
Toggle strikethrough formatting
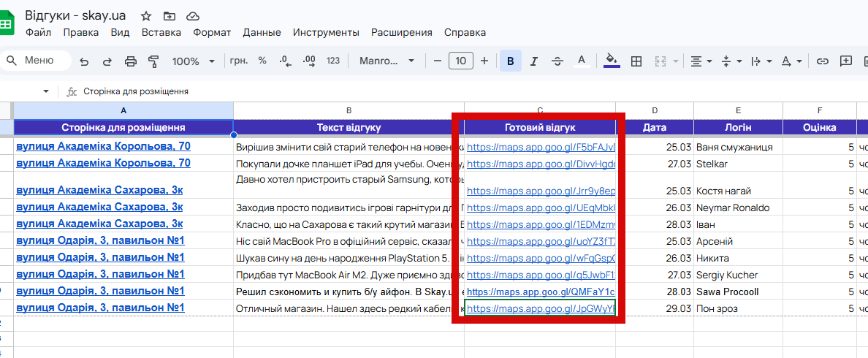click(x=557, y=61)
